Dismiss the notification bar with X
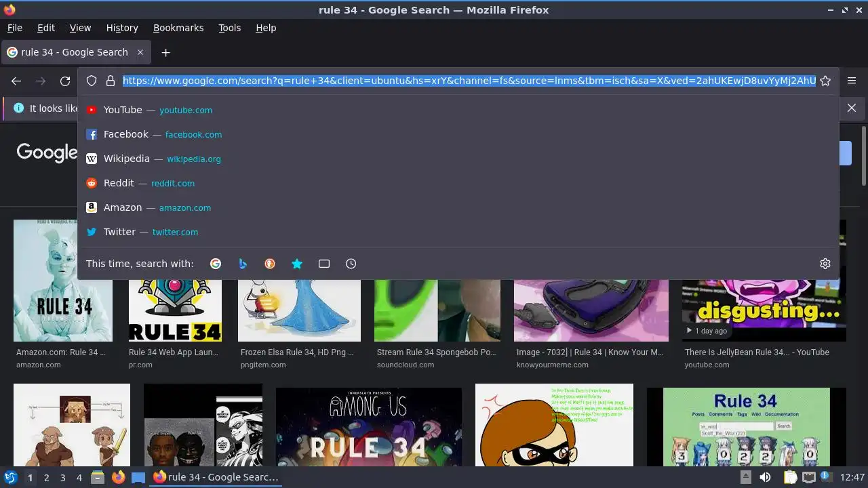The width and height of the screenshot is (868, 488). [x=852, y=108]
